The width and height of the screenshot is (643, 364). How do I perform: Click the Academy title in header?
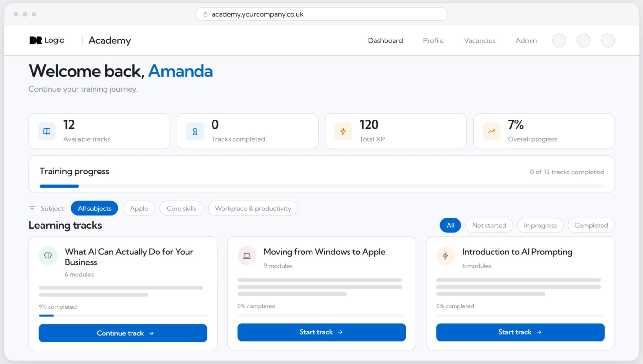click(110, 40)
